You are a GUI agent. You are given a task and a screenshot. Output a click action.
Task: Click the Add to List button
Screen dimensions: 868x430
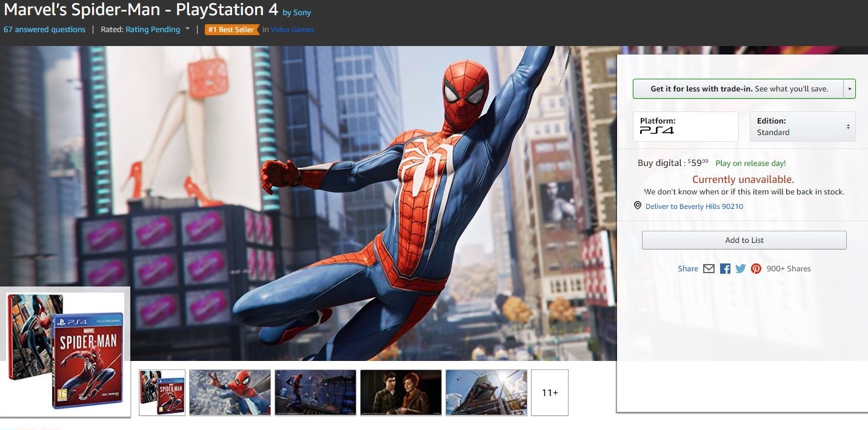tap(744, 240)
